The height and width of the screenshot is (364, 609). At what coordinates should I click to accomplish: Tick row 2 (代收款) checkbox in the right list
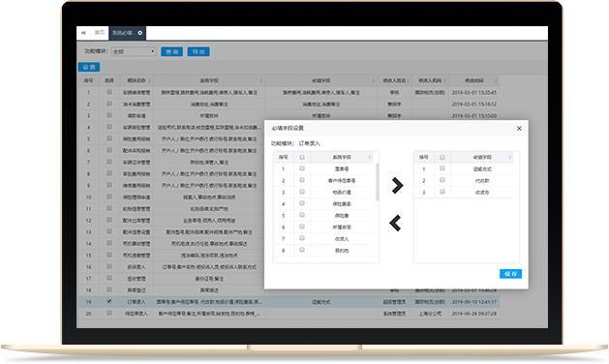(x=442, y=180)
